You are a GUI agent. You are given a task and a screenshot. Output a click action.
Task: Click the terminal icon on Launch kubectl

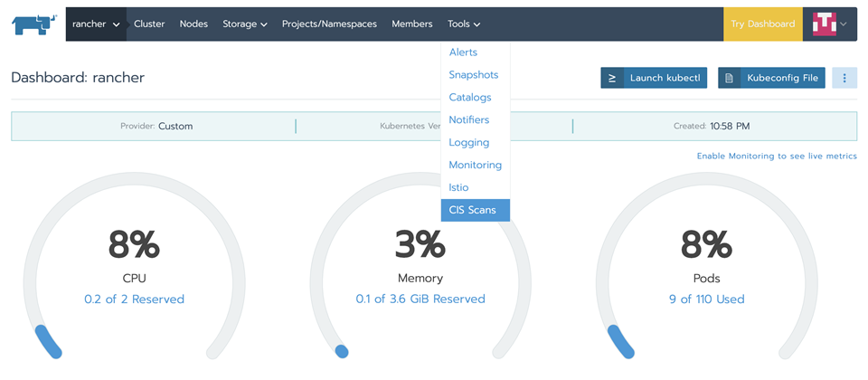[x=612, y=78]
